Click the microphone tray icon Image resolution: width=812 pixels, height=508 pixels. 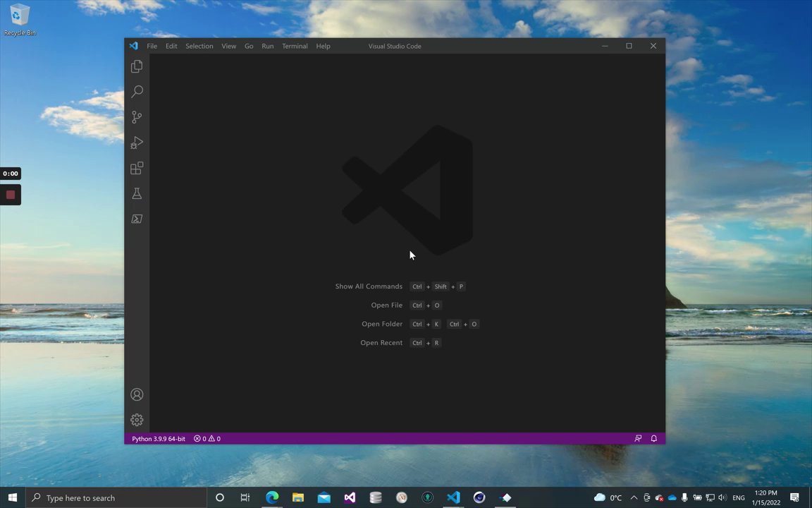(684, 497)
